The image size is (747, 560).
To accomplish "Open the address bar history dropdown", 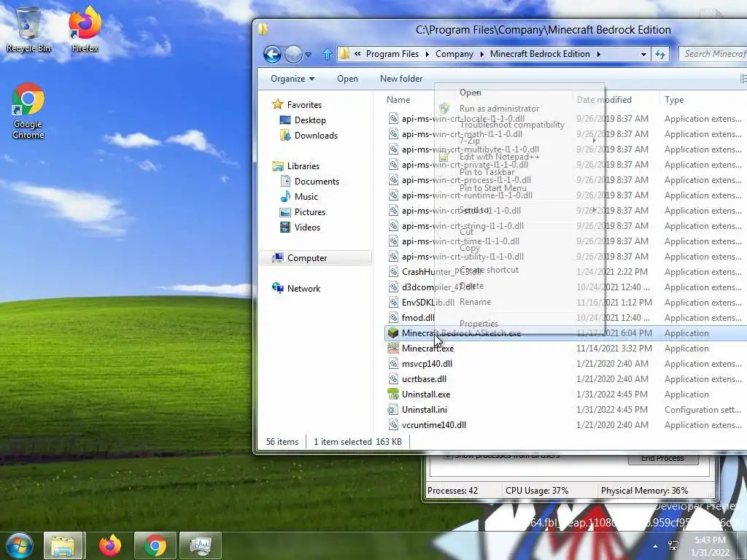I will (x=643, y=54).
